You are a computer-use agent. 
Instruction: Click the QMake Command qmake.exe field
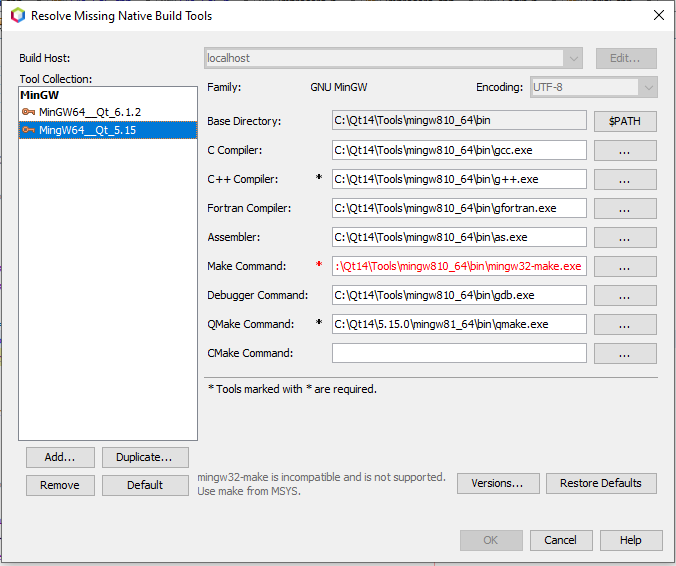tap(459, 324)
